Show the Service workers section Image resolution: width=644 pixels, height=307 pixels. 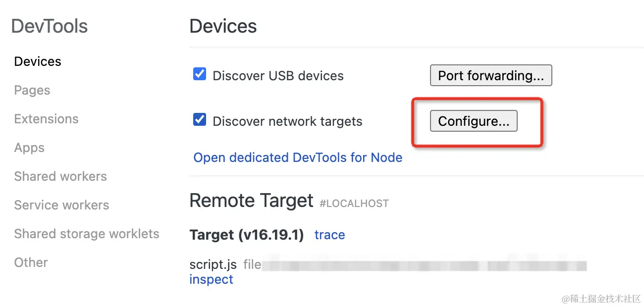point(61,205)
